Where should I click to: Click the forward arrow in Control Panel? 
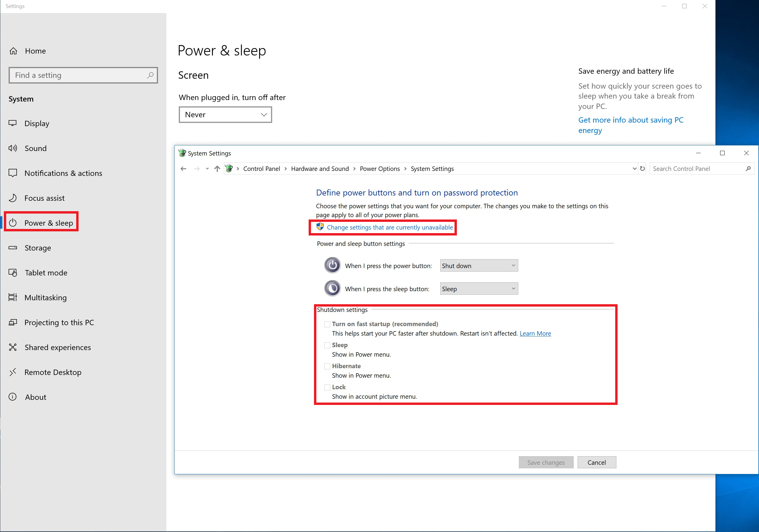(197, 169)
